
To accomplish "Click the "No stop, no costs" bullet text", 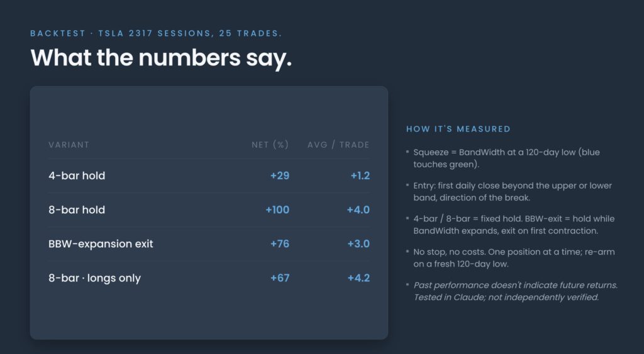I will click(514, 258).
